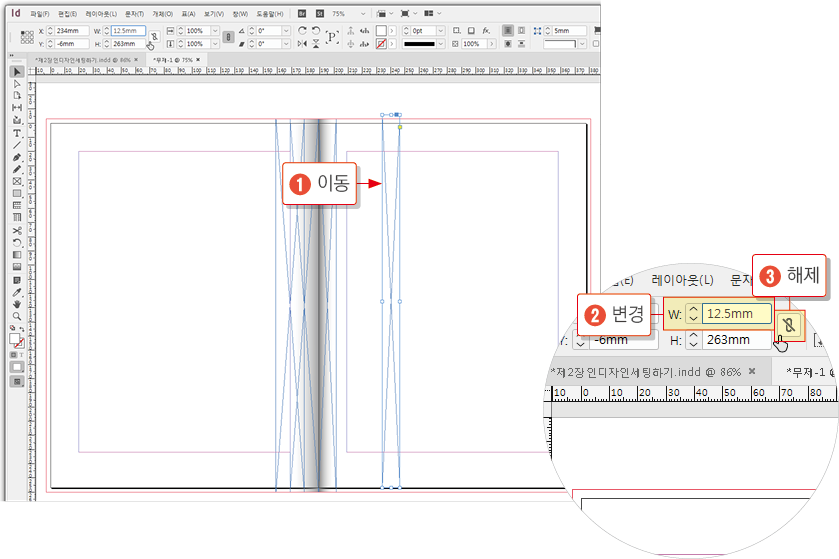Open the 레이아웃(L) menu

(101, 14)
